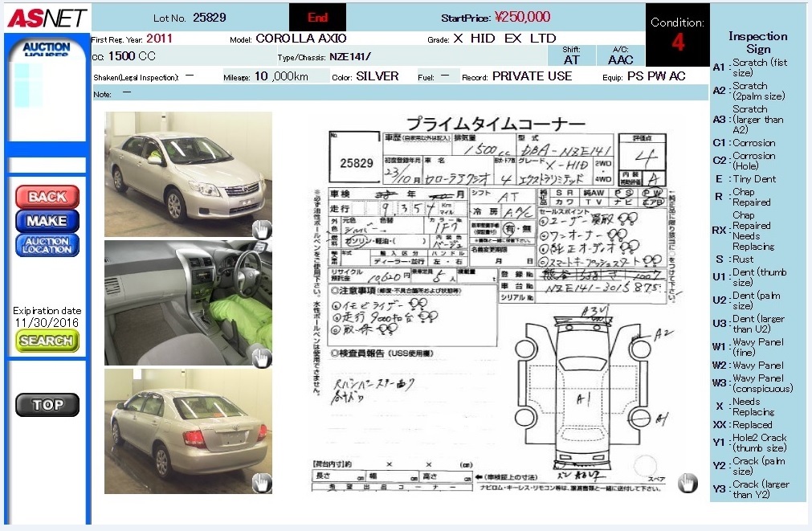The image size is (812, 531).
Task: Open the front view car thumbnail
Action: (x=188, y=174)
